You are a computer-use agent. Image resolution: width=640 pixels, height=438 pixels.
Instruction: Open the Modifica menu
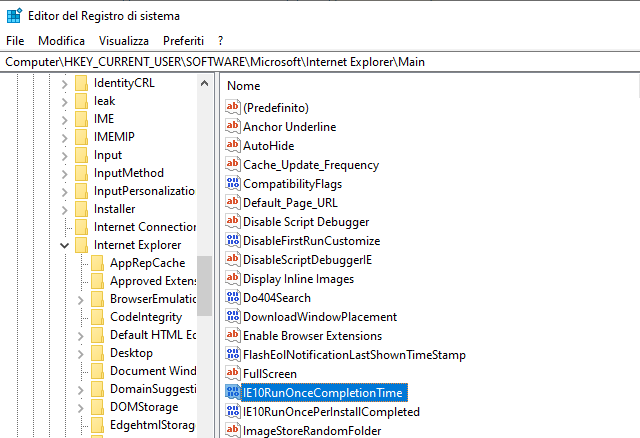tap(61, 41)
